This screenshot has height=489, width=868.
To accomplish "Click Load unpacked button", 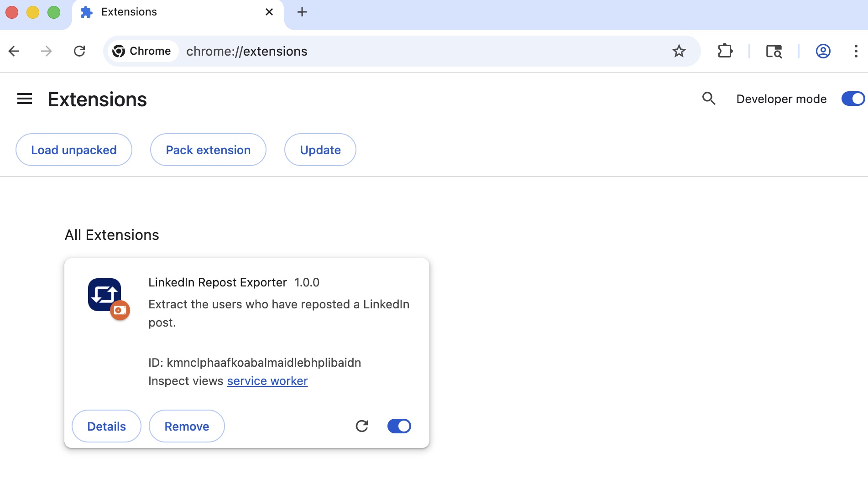I will (74, 150).
